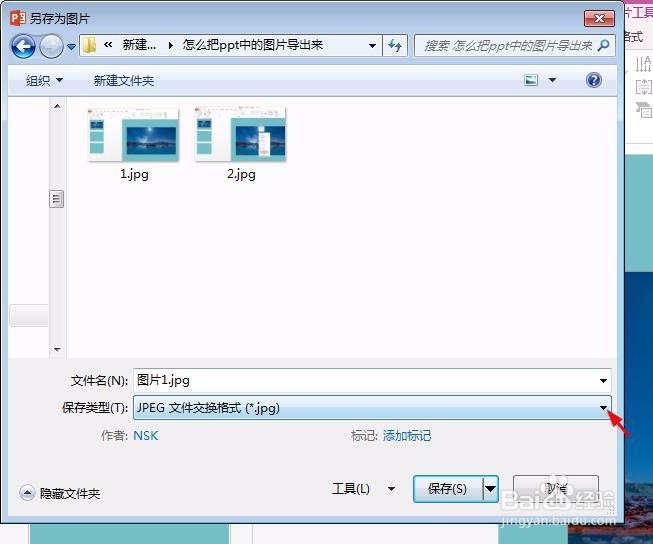Image resolution: width=653 pixels, height=544 pixels.
Task: Click 添加标记 to add a tag
Action: [x=406, y=436]
